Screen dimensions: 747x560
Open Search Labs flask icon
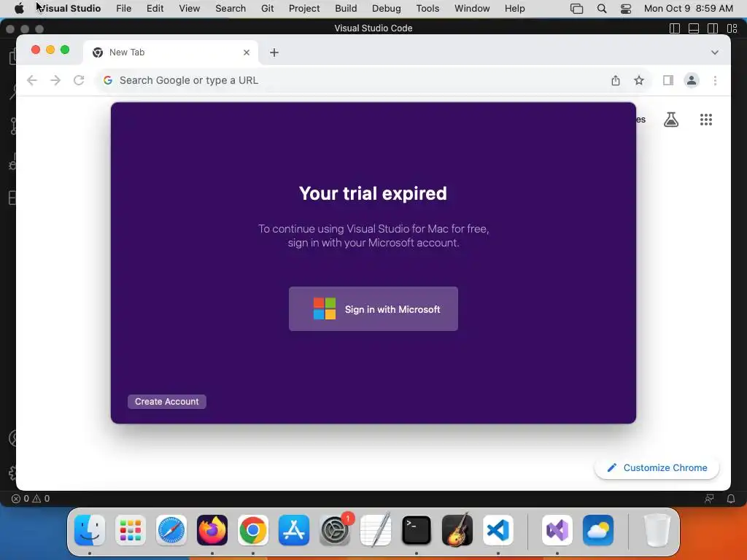point(671,120)
